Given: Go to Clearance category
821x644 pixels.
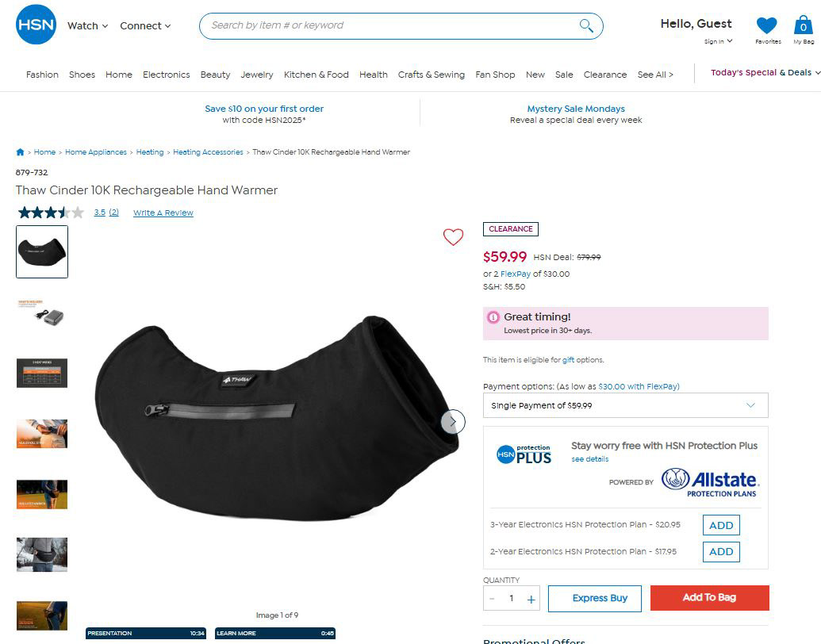Looking at the screenshot, I should pos(604,75).
